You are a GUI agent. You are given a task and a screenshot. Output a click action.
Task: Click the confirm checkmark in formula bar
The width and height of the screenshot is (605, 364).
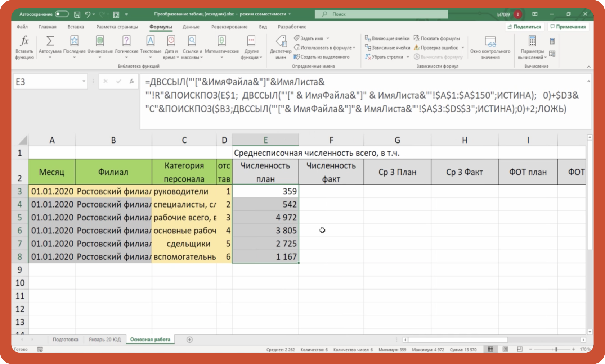(118, 82)
